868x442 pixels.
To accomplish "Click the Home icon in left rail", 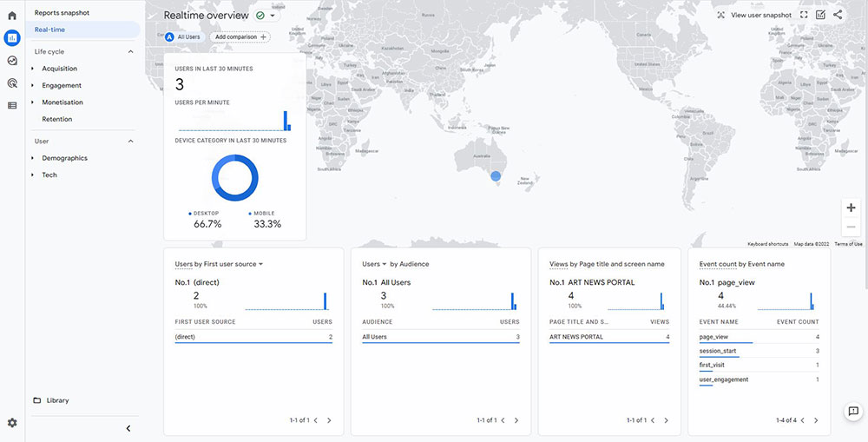I will coord(12,16).
